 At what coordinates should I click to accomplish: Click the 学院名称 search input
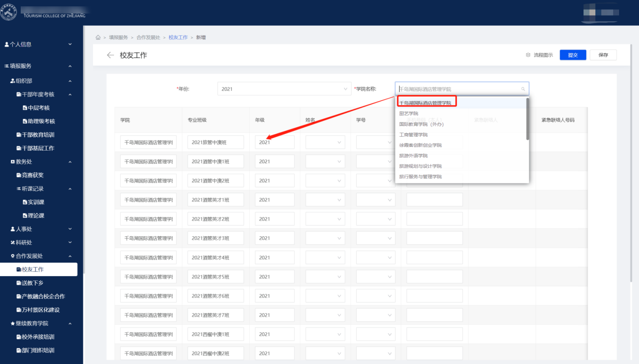462,89
